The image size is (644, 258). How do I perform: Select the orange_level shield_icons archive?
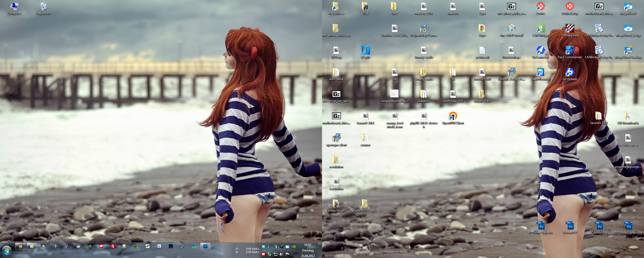click(x=394, y=120)
